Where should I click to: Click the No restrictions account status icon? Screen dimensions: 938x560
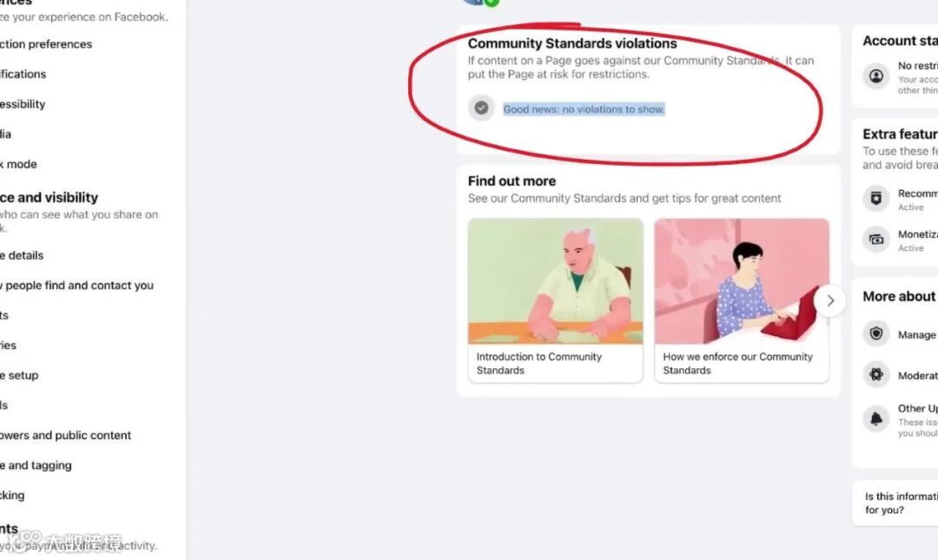pos(875,76)
